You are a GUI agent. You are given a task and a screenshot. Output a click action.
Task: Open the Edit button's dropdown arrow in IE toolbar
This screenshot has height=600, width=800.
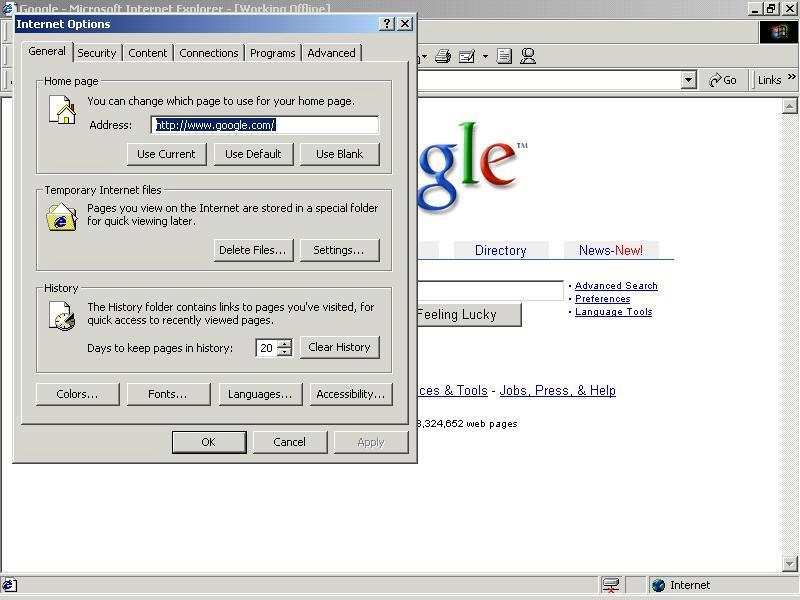point(485,56)
